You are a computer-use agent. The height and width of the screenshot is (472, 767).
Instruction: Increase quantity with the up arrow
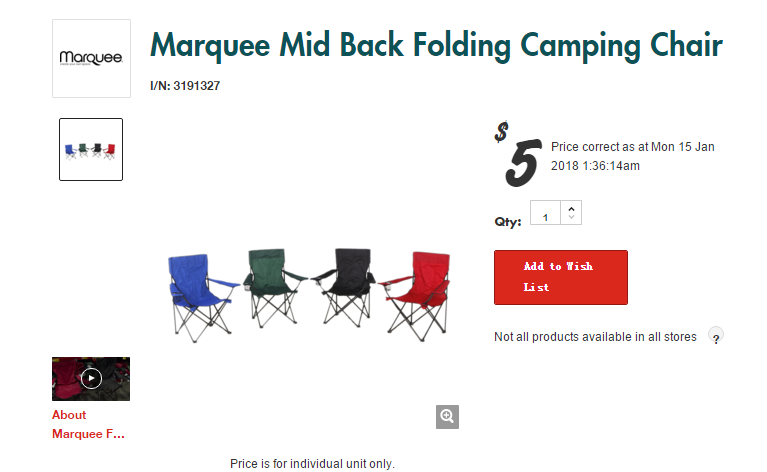[571, 209]
